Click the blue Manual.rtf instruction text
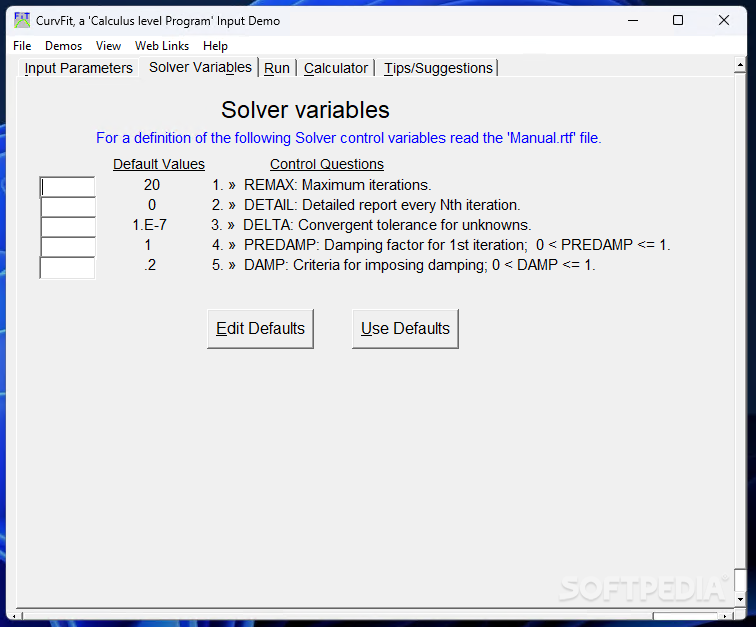Screen dimensions: 756x627 pos(349,138)
